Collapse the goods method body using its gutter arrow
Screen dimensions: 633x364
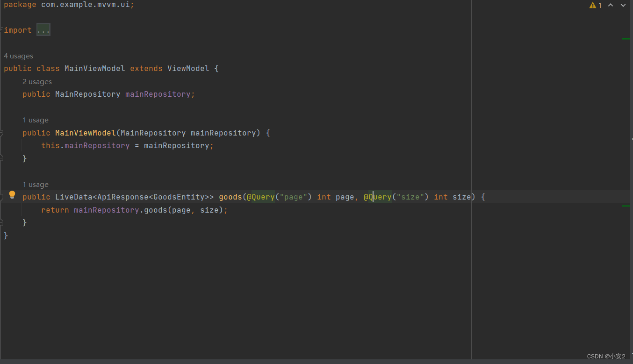coord(2,197)
